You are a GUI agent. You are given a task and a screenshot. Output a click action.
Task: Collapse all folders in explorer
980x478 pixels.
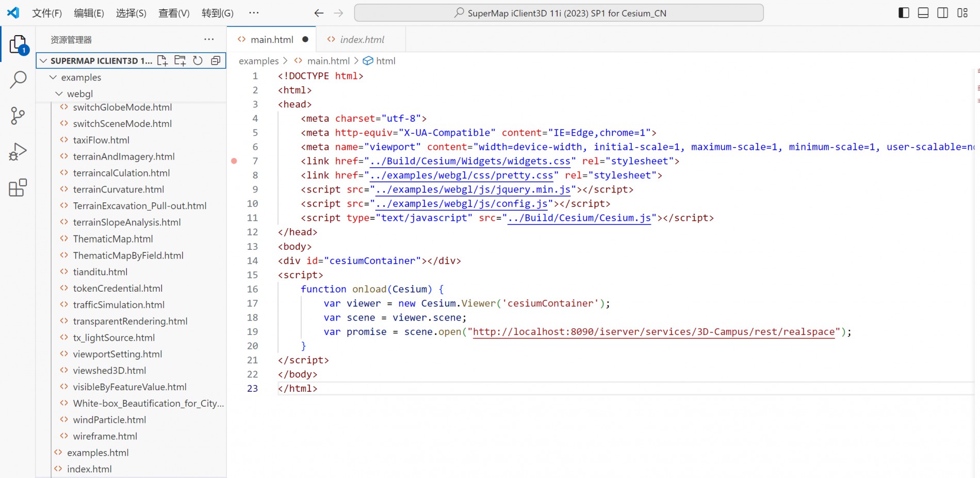coord(216,61)
